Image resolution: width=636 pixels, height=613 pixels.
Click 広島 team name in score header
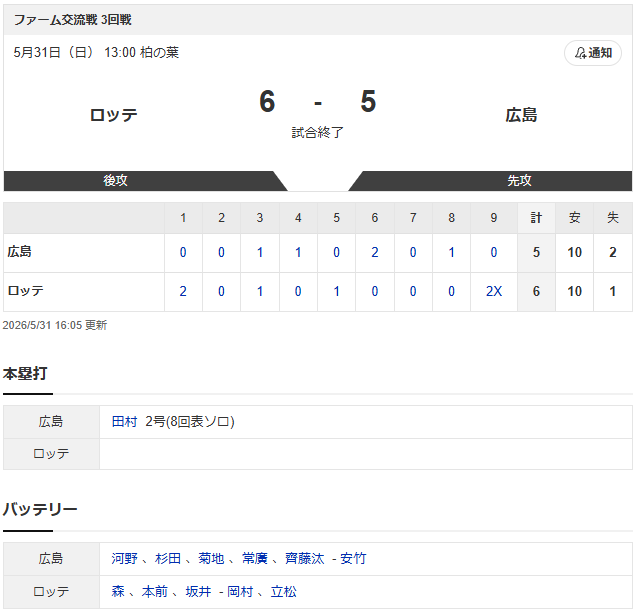[x=521, y=115]
